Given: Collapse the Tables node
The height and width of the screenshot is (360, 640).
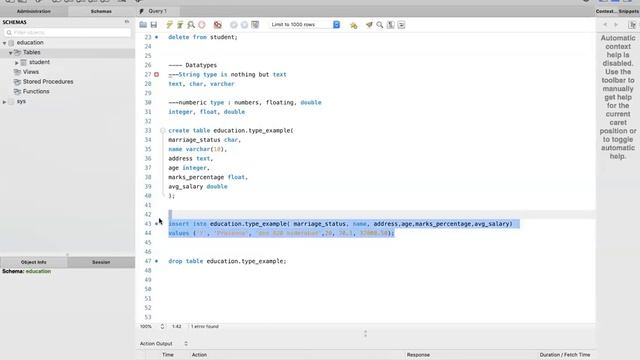Looking at the screenshot, I should [x=11, y=53].
